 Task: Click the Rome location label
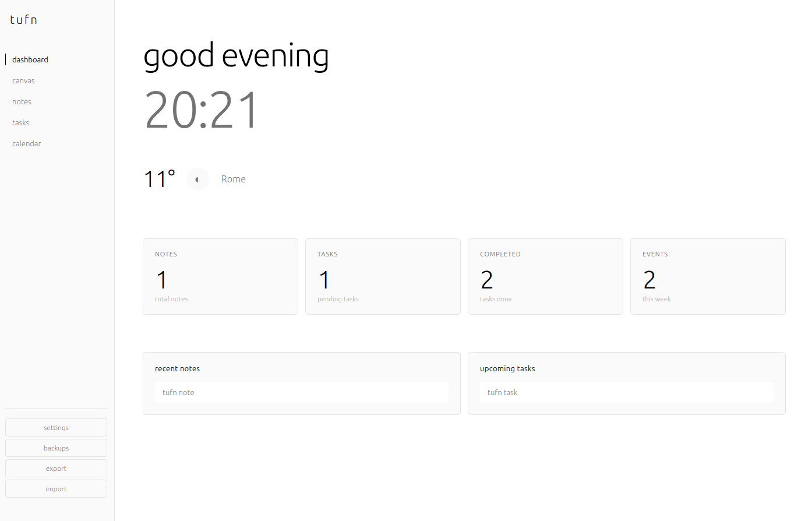tap(233, 179)
